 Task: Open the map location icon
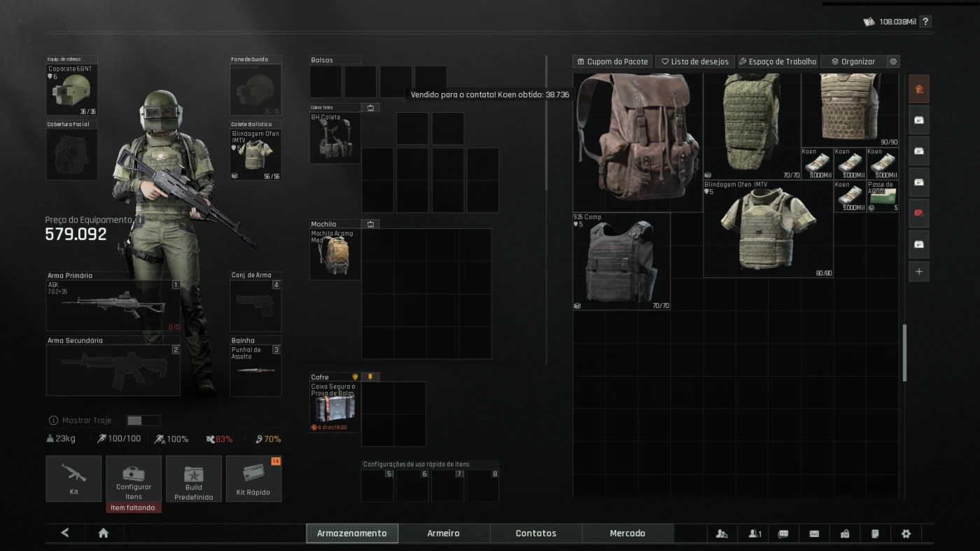pos(845,533)
